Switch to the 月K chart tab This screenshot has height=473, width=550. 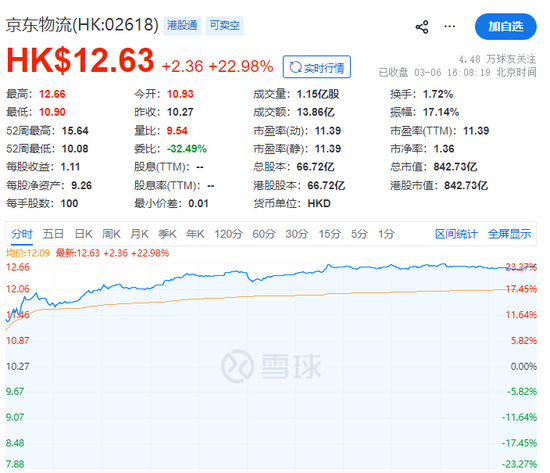(139, 234)
